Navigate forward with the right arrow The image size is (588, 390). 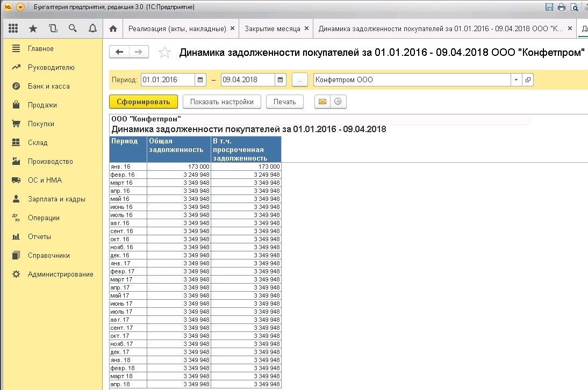point(139,52)
